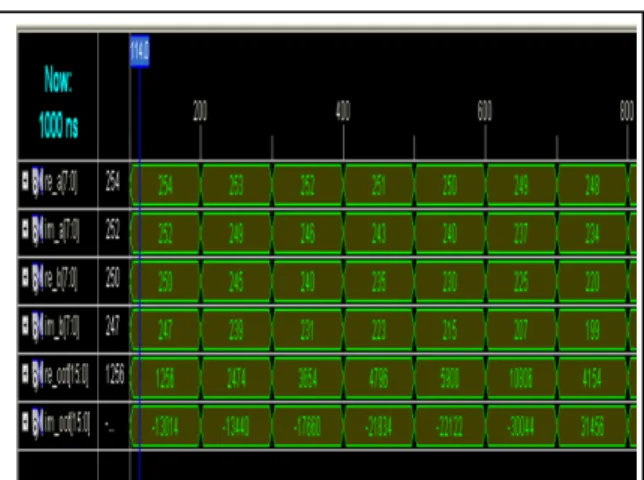
Task: Click waveform segment 199 in im_b row
Action: click(x=592, y=330)
